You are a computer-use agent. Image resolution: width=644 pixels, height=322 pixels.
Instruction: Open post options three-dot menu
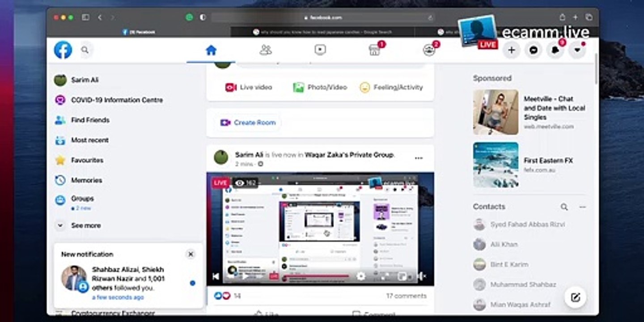click(419, 158)
